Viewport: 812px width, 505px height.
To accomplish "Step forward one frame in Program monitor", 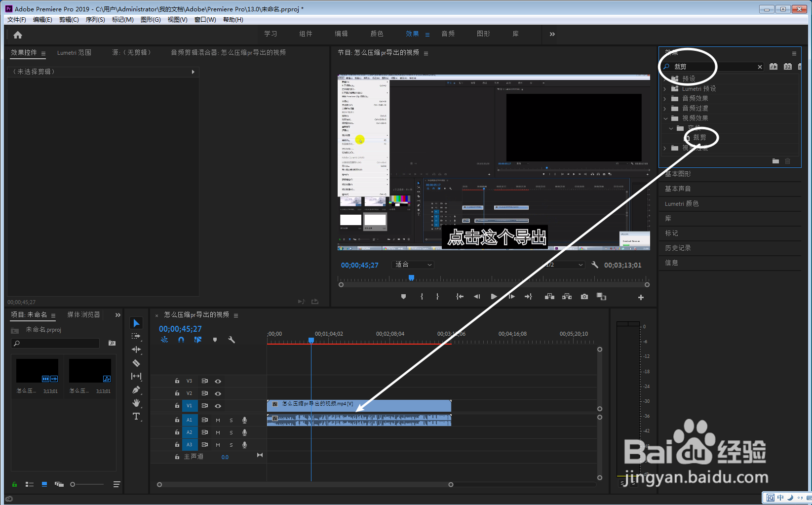I will [511, 297].
